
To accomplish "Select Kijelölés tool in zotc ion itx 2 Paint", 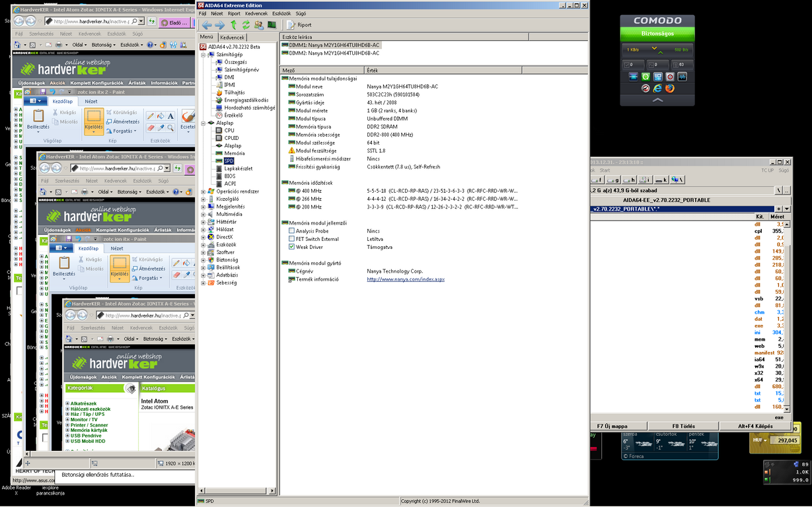I will 93,120.
